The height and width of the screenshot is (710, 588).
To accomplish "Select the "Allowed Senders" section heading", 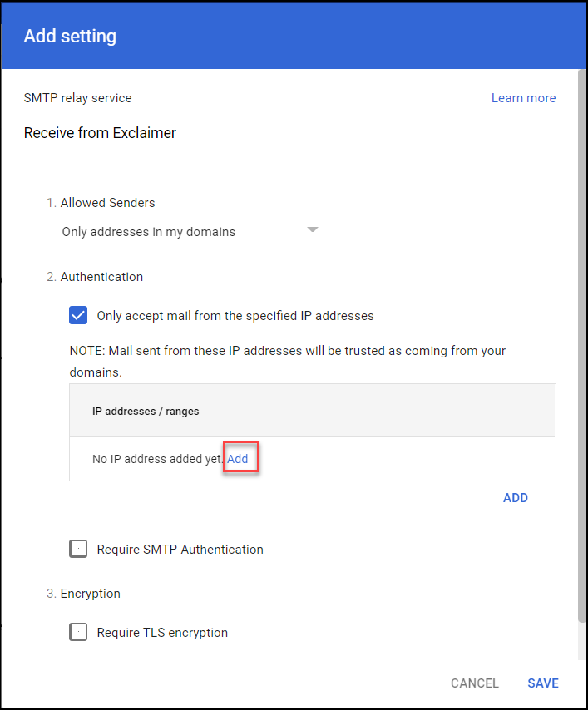I will 107,202.
